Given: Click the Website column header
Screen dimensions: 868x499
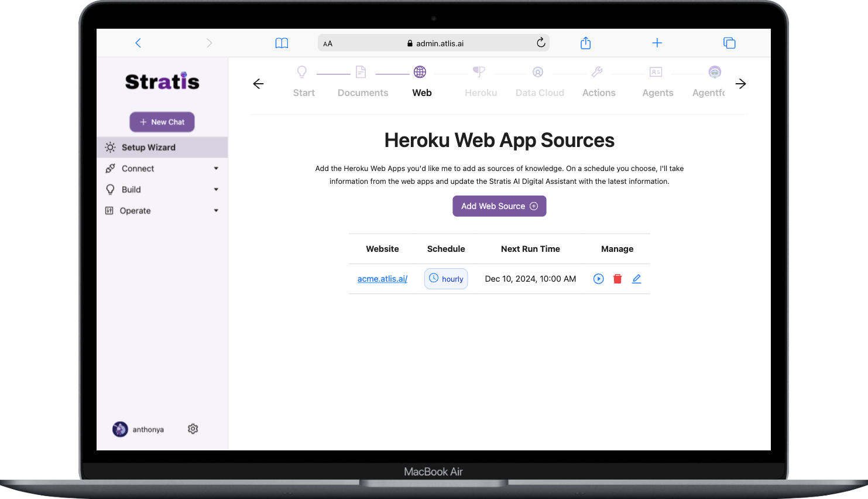Looking at the screenshot, I should pos(382,249).
